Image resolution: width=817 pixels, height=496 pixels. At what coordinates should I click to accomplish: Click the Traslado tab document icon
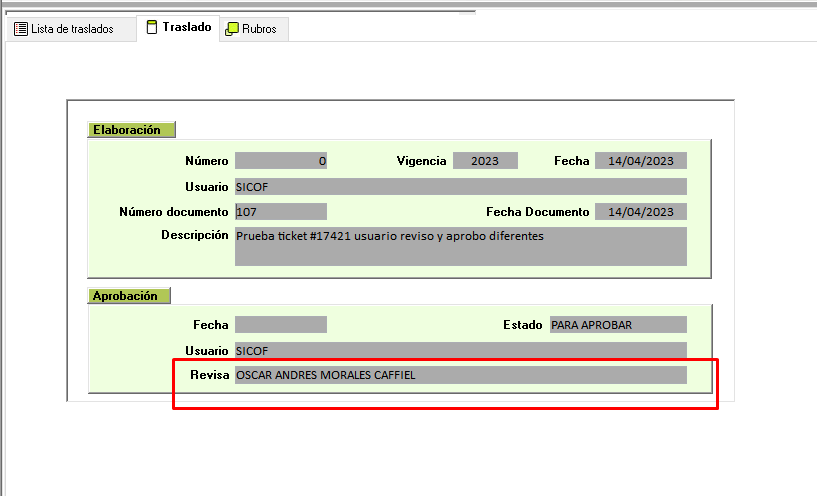[x=152, y=27]
